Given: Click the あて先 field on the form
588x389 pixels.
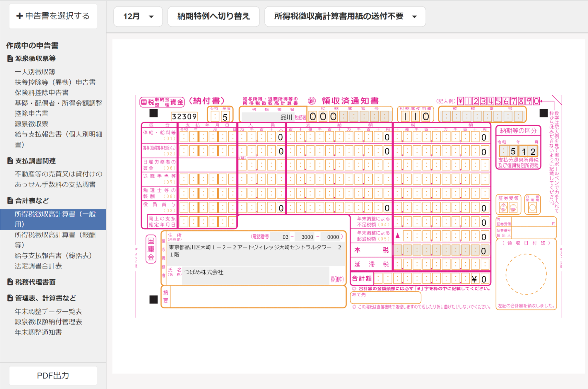Looking at the screenshot, I should (386, 297).
